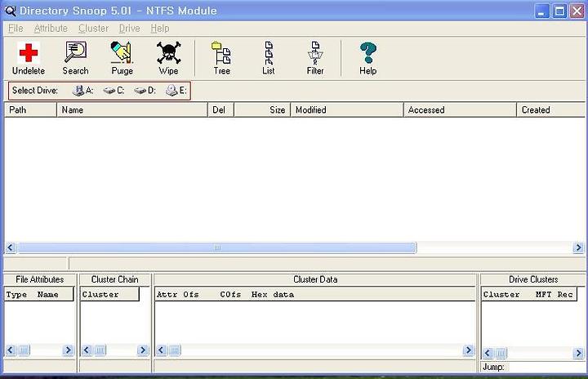Click the Jump input field
Screen dimensions: 588x379
[546, 367]
